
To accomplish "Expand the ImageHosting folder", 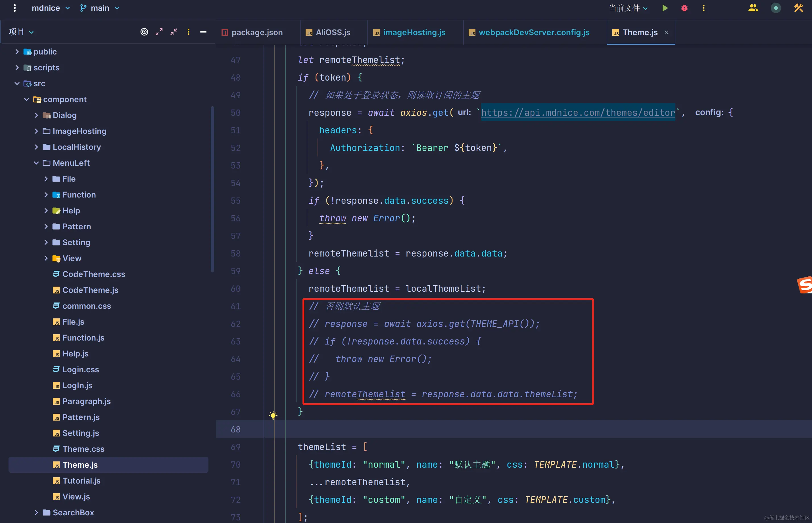I will [x=36, y=131].
